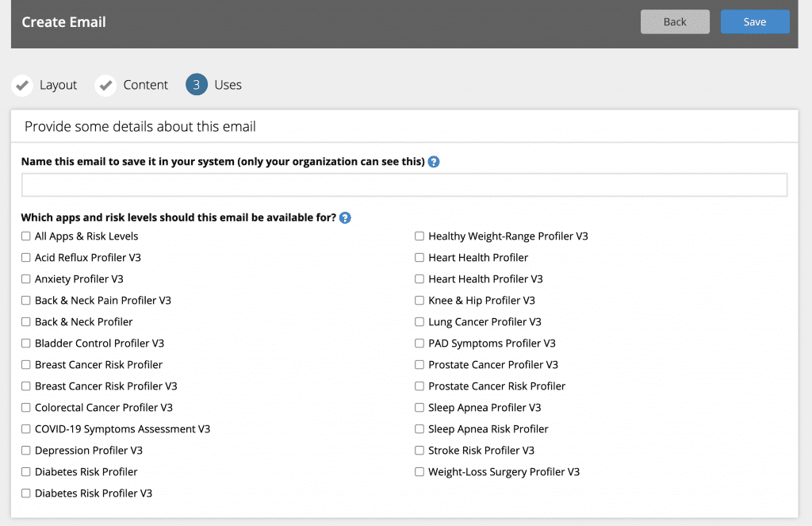Check Prostate Cancer Profiler V3

coord(419,365)
